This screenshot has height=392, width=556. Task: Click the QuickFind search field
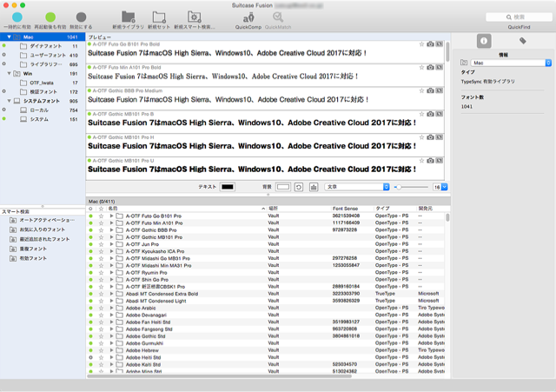[519, 17]
